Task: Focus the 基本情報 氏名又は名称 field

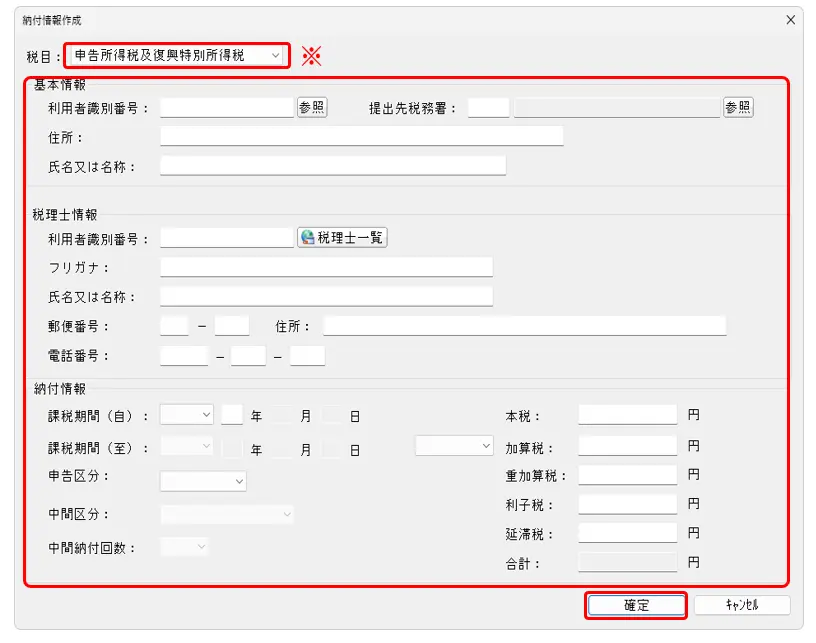Action: pyautogui.click(x=332, y=166)
